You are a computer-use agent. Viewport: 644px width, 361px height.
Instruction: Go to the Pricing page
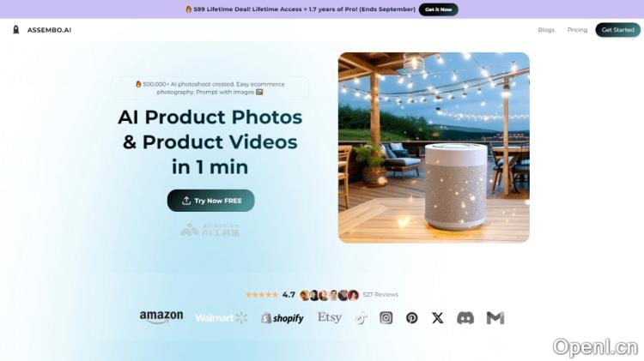[577, 30]
